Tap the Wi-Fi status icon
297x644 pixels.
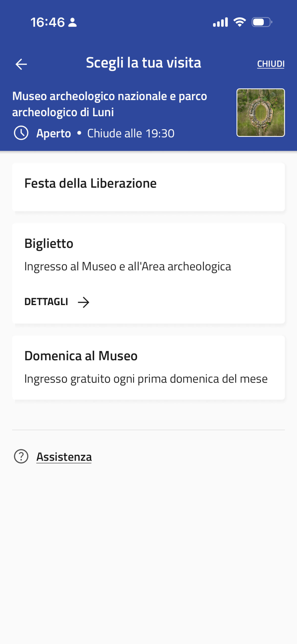[x=240, y=22]
